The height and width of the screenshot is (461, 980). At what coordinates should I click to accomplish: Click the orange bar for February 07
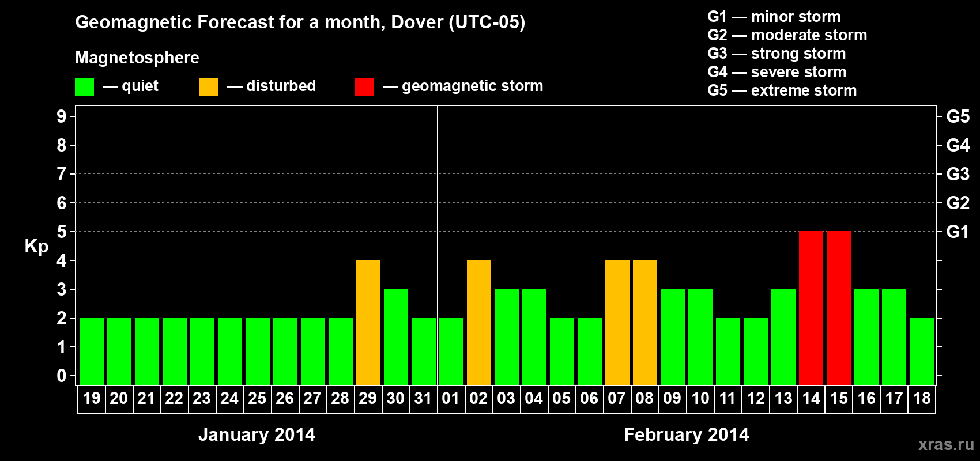(x=617, y=323)
